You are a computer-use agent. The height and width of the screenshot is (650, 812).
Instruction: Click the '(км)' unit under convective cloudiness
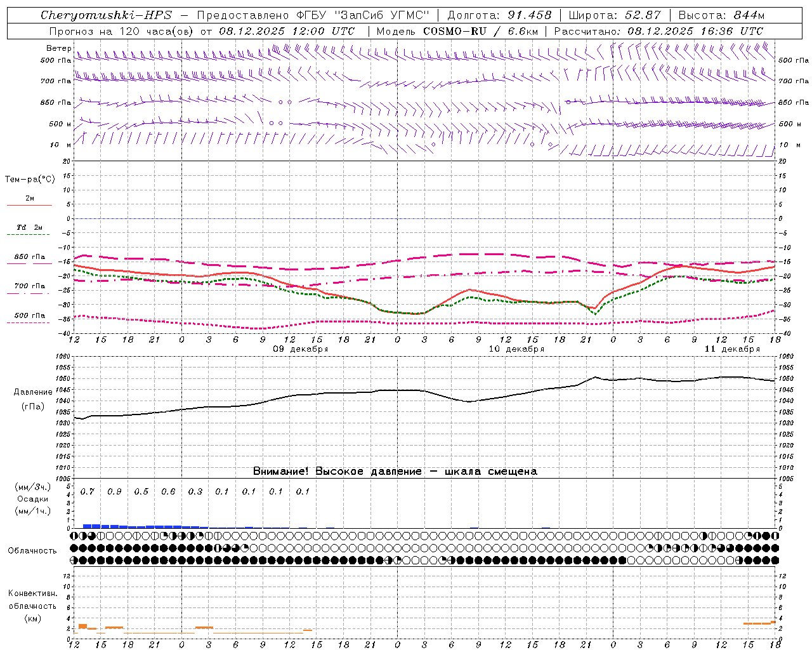click(33, 618)
